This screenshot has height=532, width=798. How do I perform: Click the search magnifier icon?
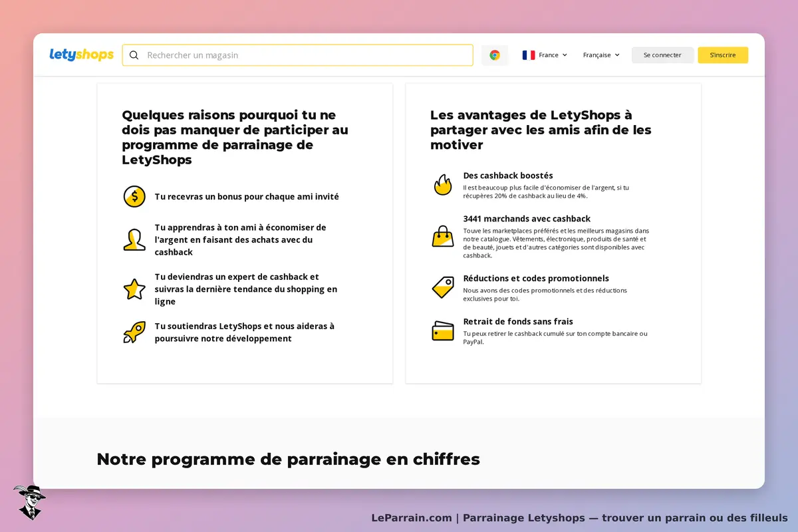134,55
